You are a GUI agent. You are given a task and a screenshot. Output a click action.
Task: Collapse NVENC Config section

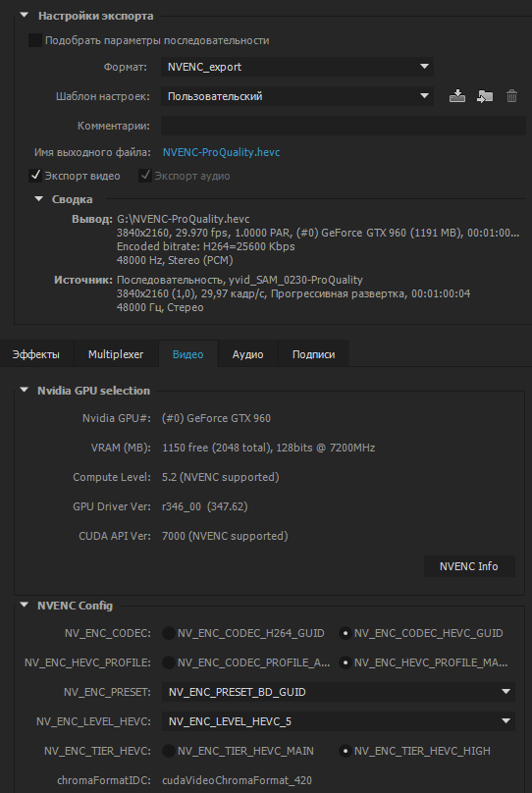(x=25, y=605)
